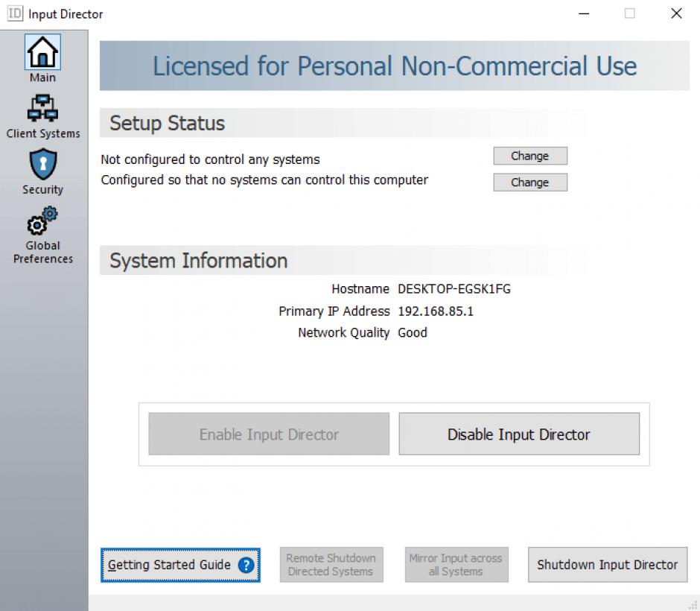Open the Main home icon page

coord(42,52)
